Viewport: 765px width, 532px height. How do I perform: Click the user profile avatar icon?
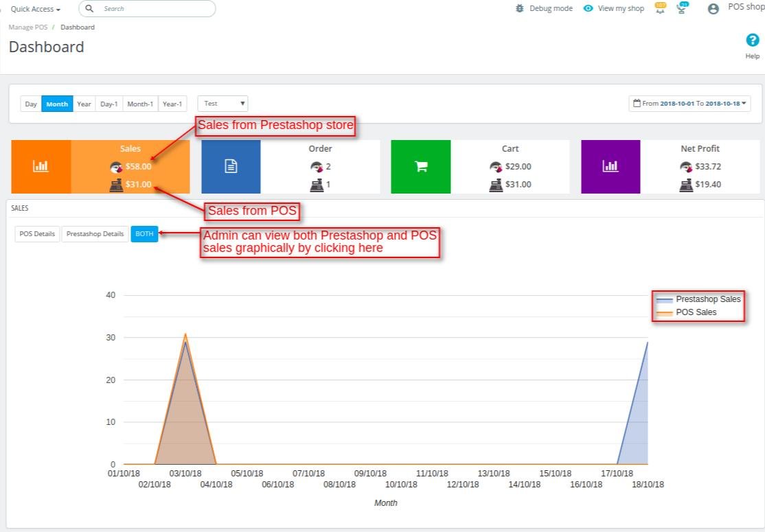pos(713,8)
